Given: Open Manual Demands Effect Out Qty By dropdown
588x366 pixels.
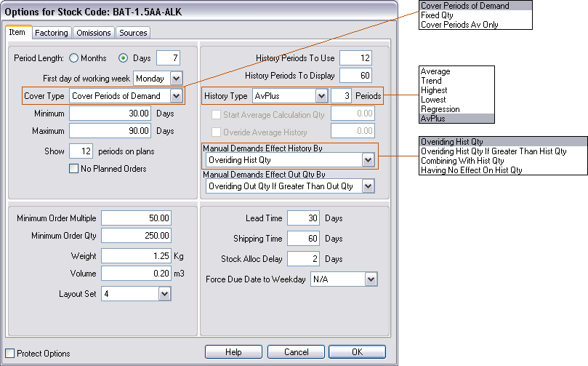Looking at the screenshot, I should (368, 186).
